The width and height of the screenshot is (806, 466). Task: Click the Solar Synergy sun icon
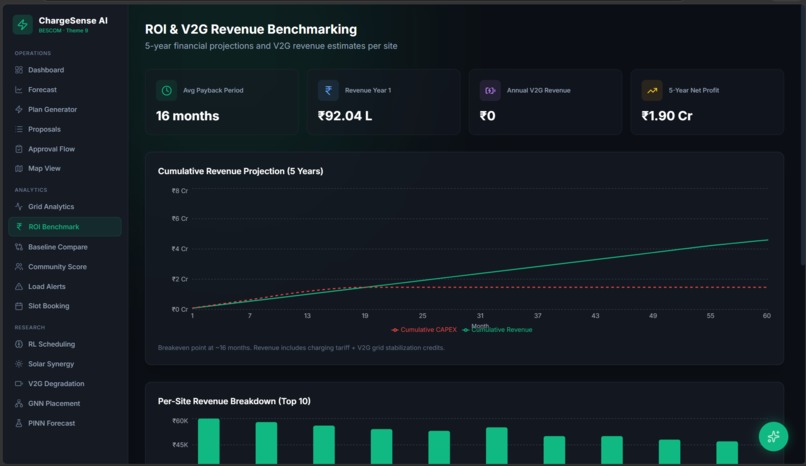pos(19,364)
